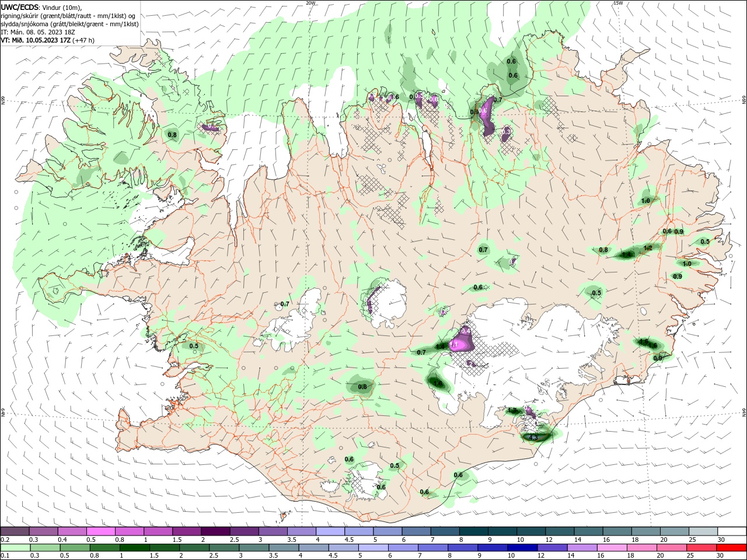Click the red-pink 25 swatch in lower legend row
This screenshot has width=747, height=560.
point(701,548)
